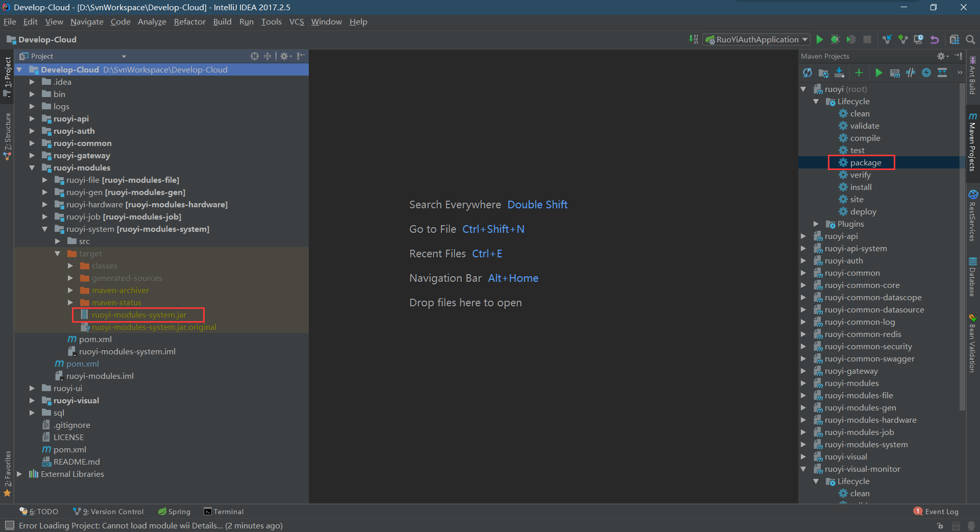
Task: Select the package lifecycle goal
Action: 865,163
